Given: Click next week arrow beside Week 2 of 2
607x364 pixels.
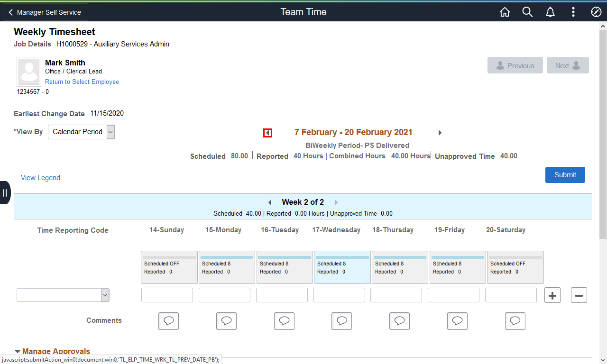Looking at the screenshot, I should 336,202.
